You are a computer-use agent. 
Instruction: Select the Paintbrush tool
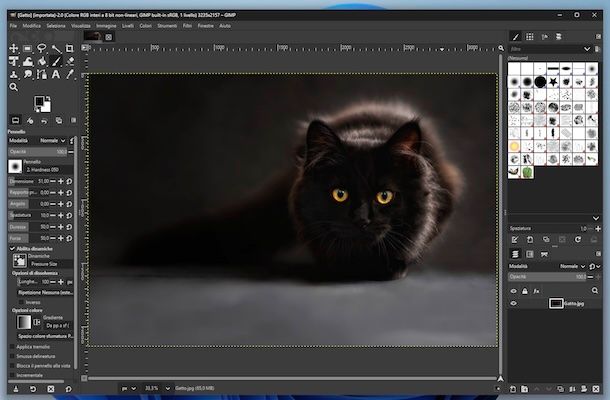click(x=56, y=61)
